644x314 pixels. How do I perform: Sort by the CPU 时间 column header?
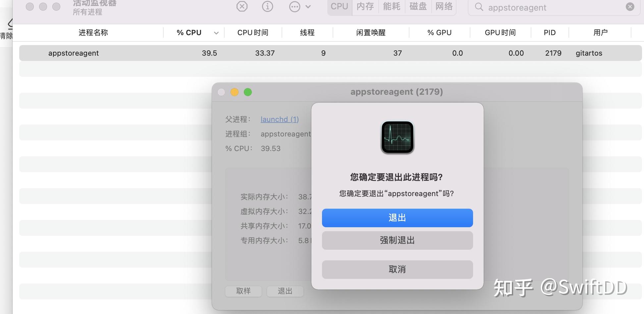point(253,32)
